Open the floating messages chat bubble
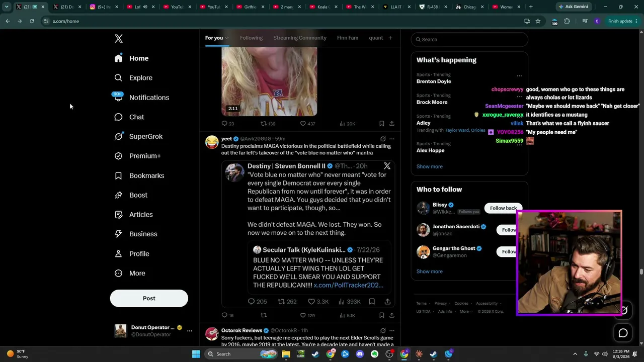This screenshot has height=362, width=644. tap(623, 333)
